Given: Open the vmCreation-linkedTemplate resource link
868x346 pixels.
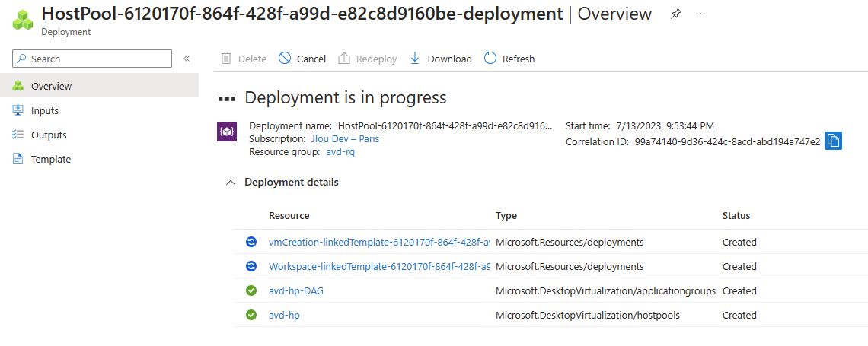Looking at the screenshot, I should 379,242.
